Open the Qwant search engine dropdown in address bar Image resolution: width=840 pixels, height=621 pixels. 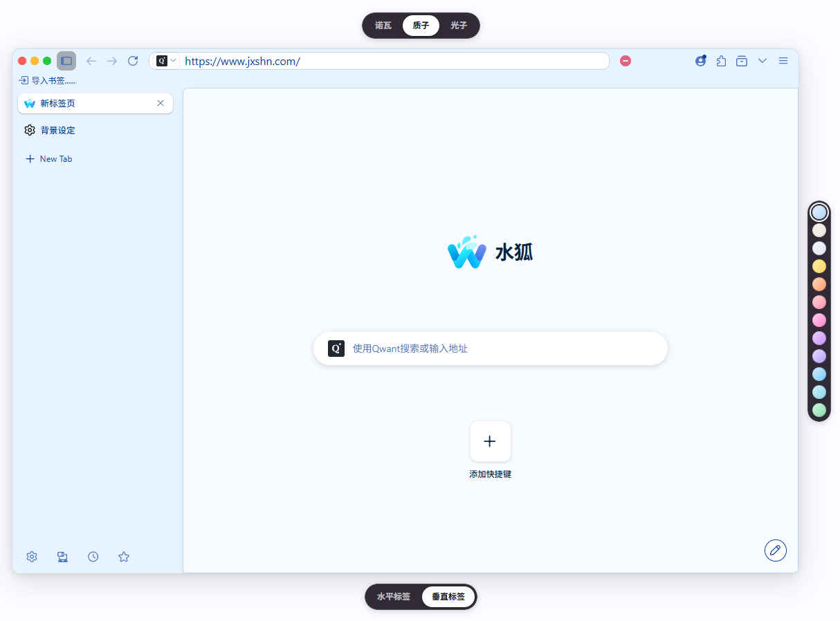click(166, 61)
